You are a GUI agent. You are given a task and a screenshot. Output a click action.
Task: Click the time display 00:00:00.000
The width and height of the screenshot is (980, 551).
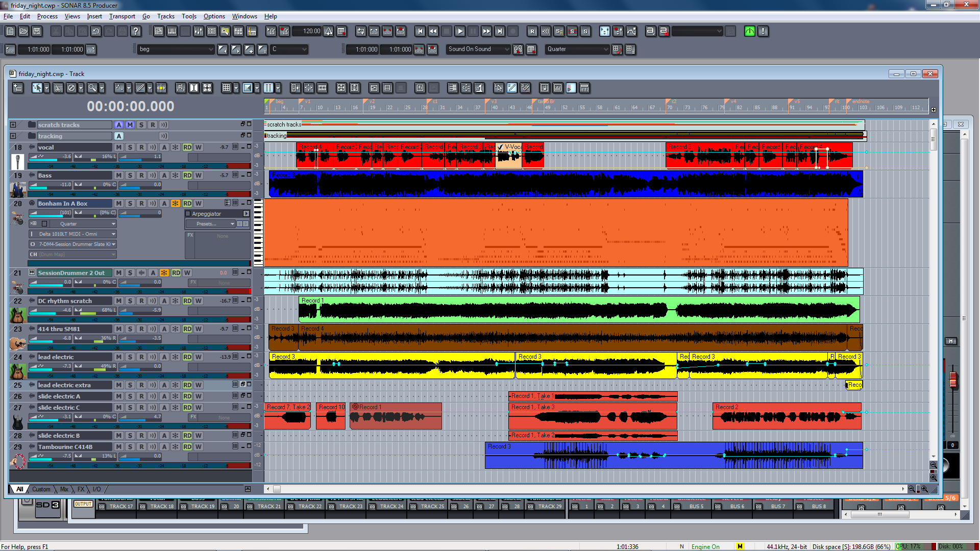pyautogui.click(x=131, y=106)
